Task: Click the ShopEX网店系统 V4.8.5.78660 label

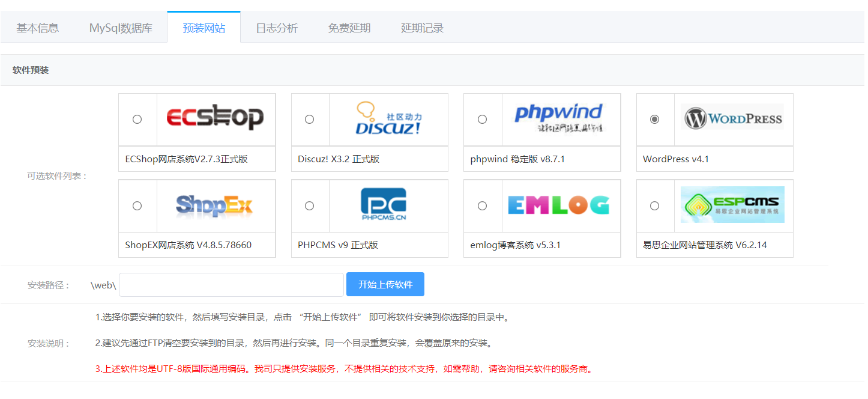Action: pyautogui.click(x=188, y=245)
